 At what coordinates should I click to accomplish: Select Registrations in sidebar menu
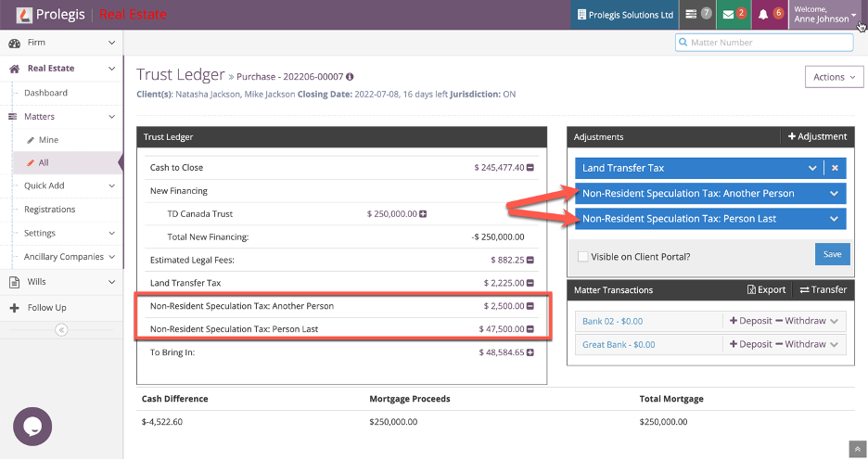pyautogui.click(x=49, y=210)
